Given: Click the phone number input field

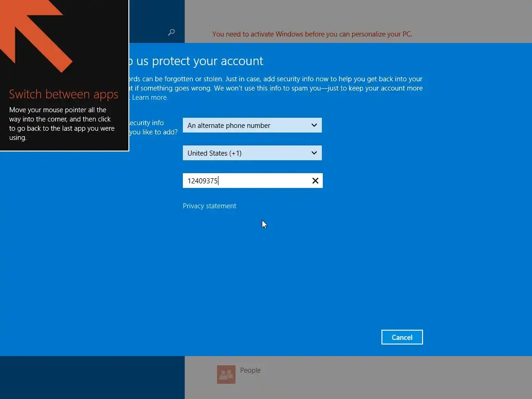Looking at the screenshot, I should tap(253, 181).
